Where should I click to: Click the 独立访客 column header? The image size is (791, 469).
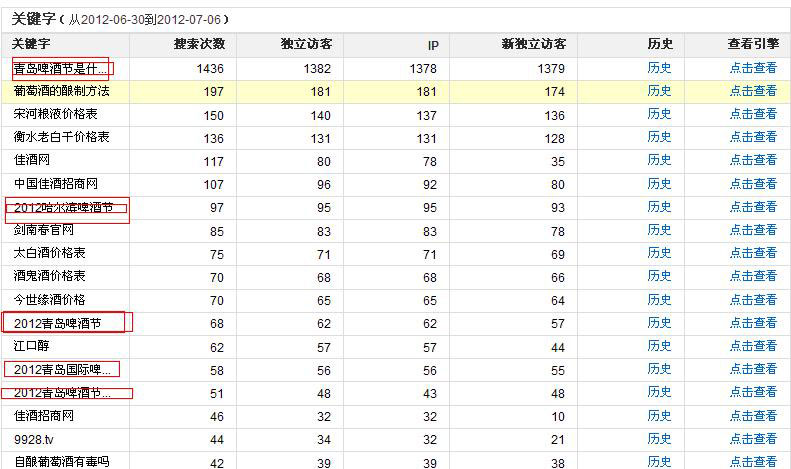click(x=307, y=44)
